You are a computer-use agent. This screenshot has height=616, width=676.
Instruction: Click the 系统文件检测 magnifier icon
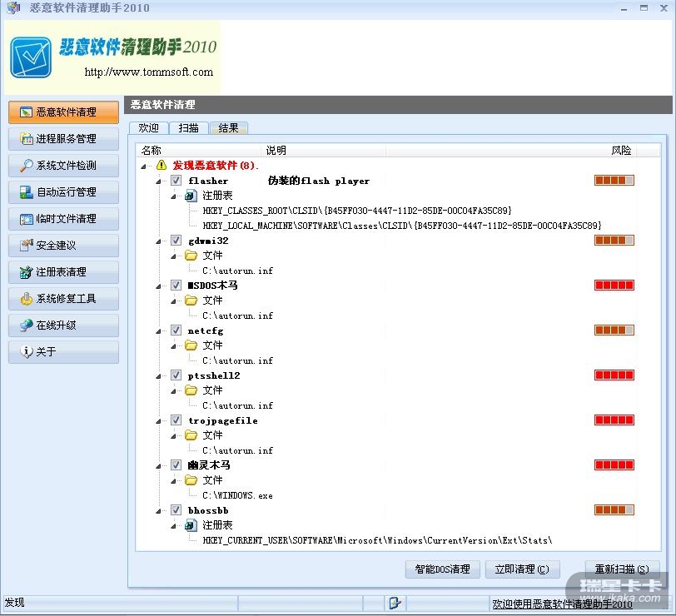pyautogui.click(x=26, y=166)
